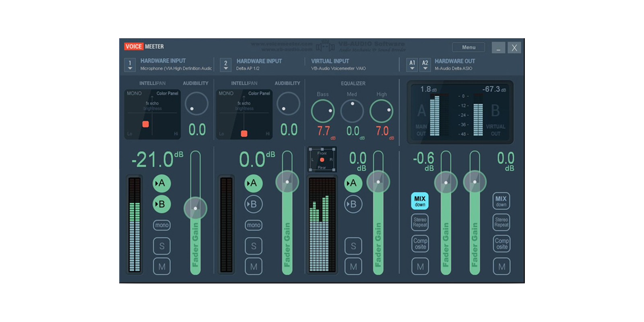
Task: Click the Virtual Input level meter
Action: click(x=322, y=225)
